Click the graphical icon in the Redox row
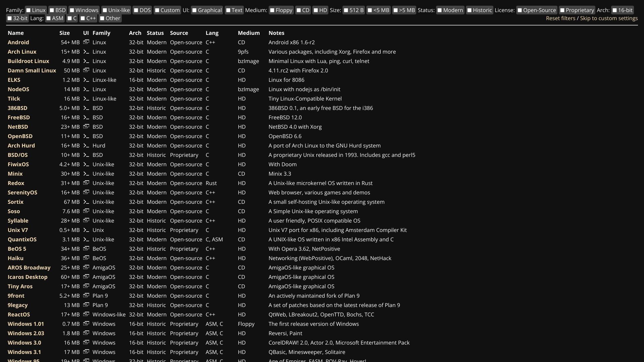This screenshot has height=362, width=644. tap(86, 183)
